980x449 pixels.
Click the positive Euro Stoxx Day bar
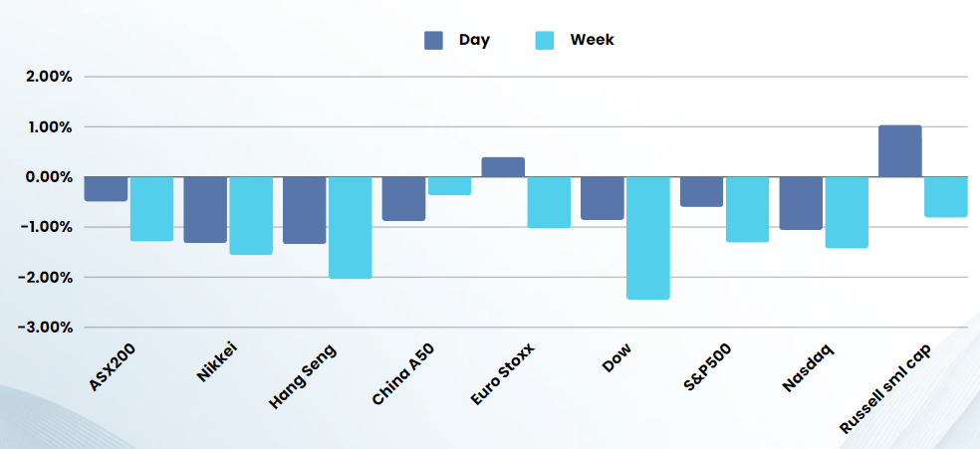(503, 167)
